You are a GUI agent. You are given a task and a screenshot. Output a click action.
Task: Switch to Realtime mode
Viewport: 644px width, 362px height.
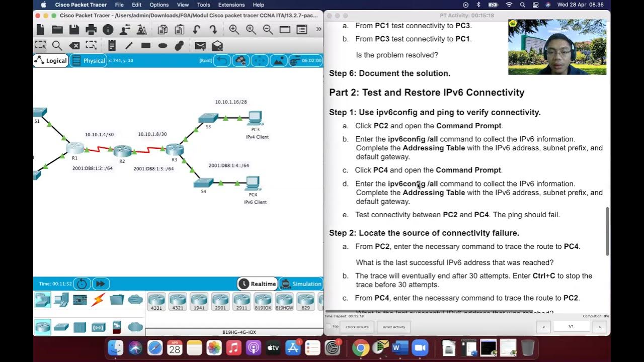coord(258,284)
